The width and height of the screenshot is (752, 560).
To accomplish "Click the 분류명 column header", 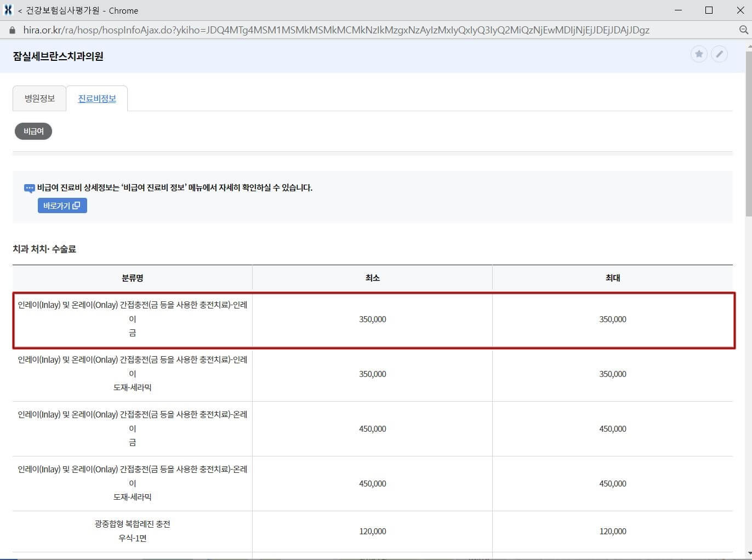I will click(x=132, y=278).
